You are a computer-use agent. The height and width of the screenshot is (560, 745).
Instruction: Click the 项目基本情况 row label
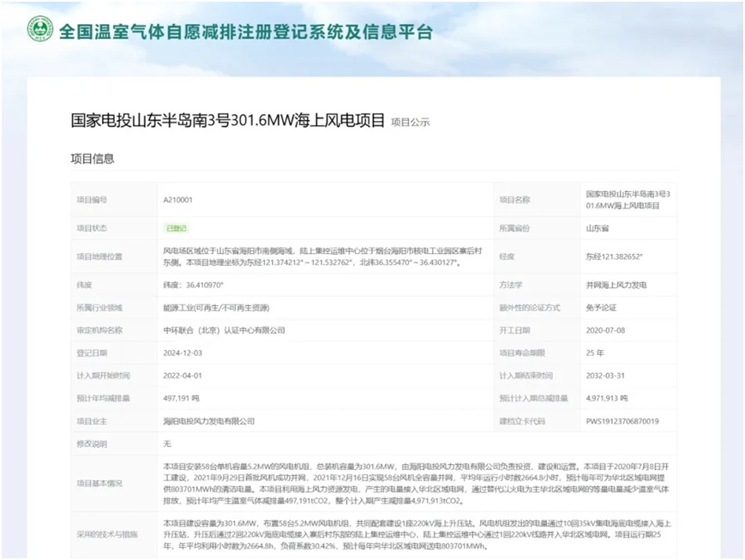[x=99, y=482]
